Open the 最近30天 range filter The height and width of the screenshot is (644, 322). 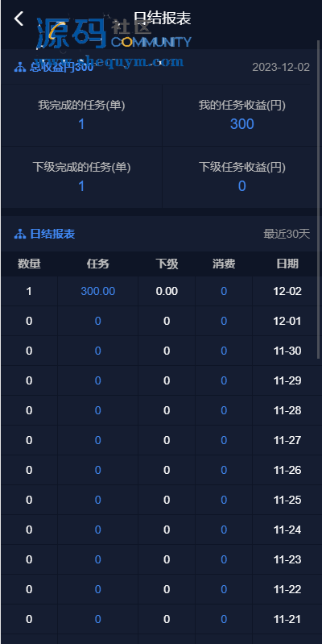[287, 234]
